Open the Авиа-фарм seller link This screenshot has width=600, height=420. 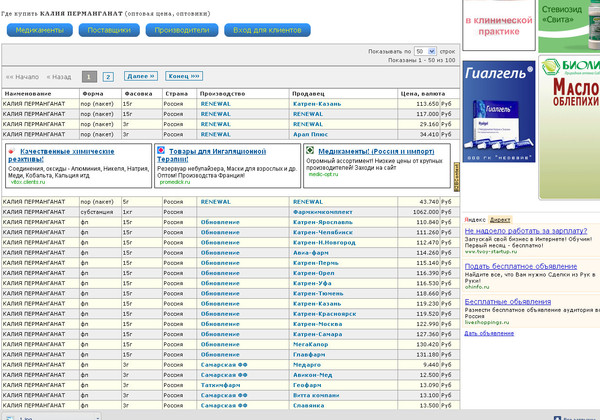click(310, 253)
